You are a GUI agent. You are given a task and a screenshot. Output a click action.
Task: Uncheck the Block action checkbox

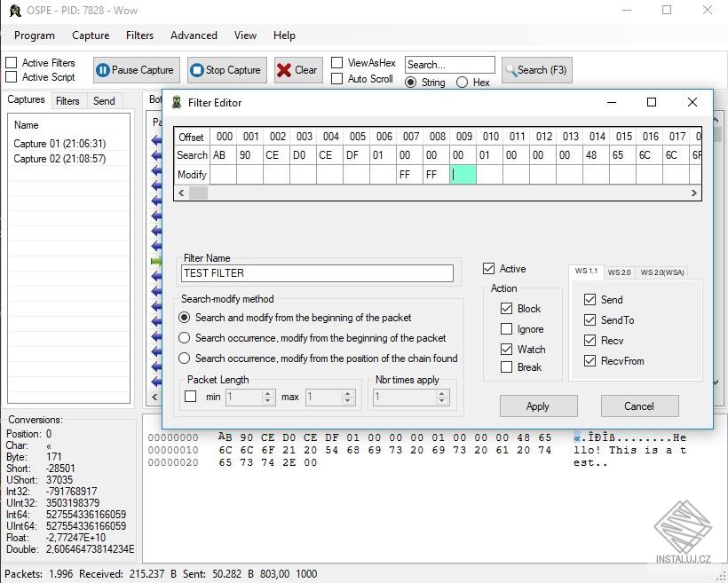[507, 308]
